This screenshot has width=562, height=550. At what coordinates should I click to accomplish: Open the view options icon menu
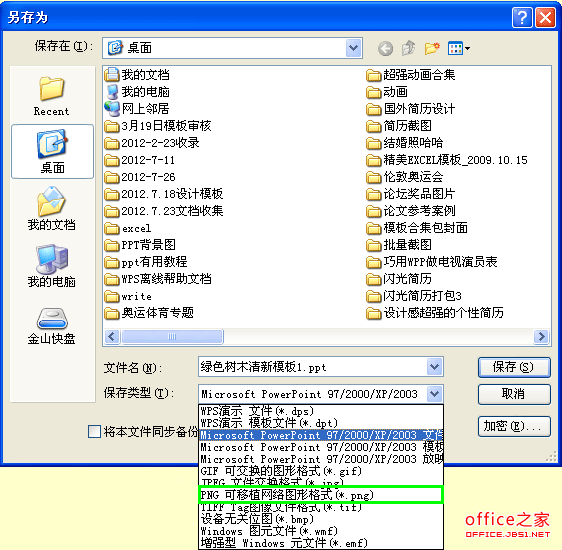(x=459, y=48)
